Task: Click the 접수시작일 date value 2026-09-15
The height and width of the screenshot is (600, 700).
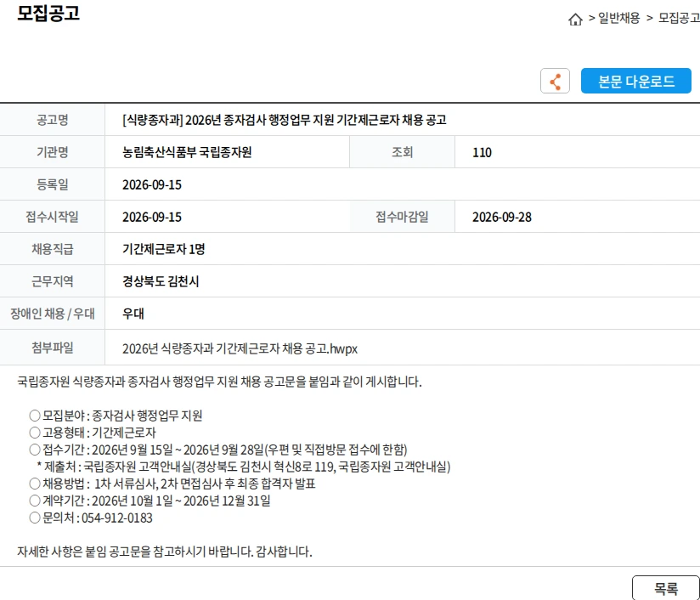Action: [x=152, y=217]
